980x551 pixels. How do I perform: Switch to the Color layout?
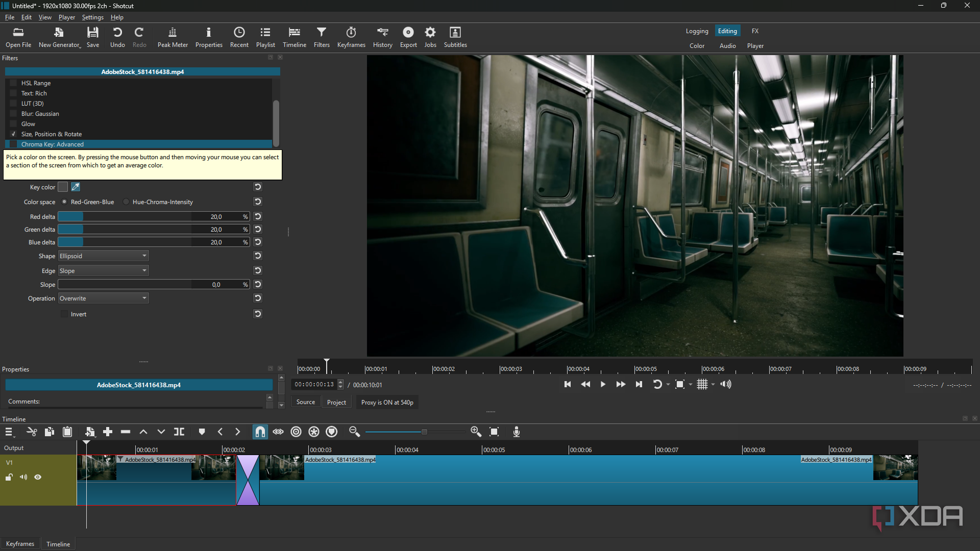697,46
